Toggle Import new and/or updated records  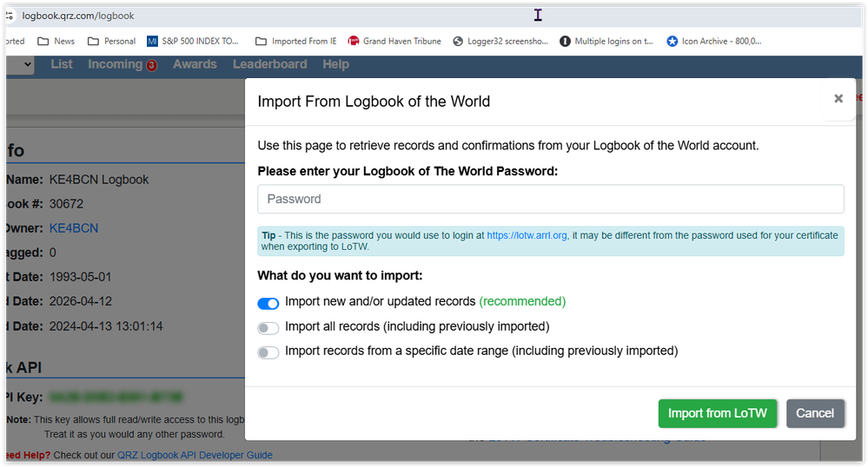pos(268,303)
